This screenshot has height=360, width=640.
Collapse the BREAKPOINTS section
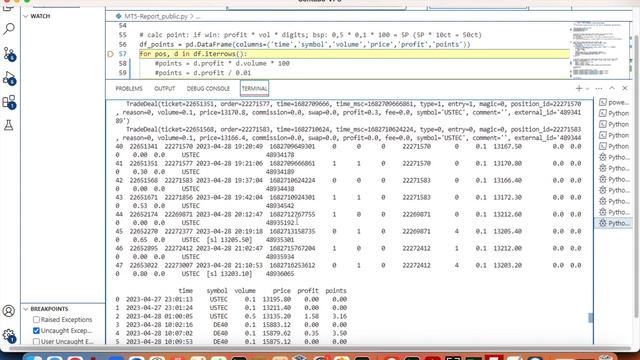click(x=26, y=309)
